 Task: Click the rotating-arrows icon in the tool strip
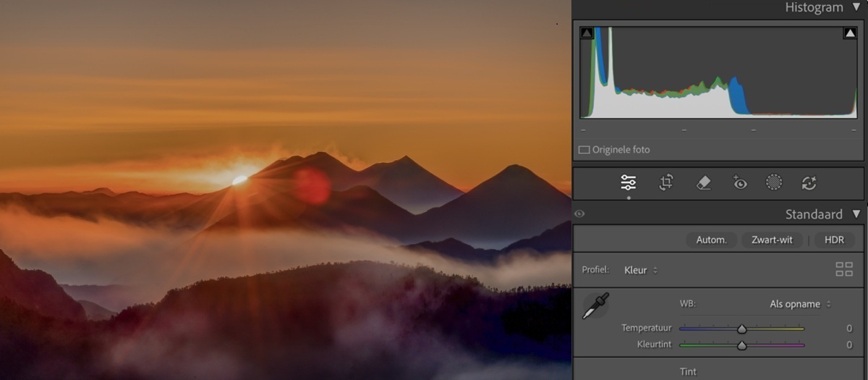point(809,183)
